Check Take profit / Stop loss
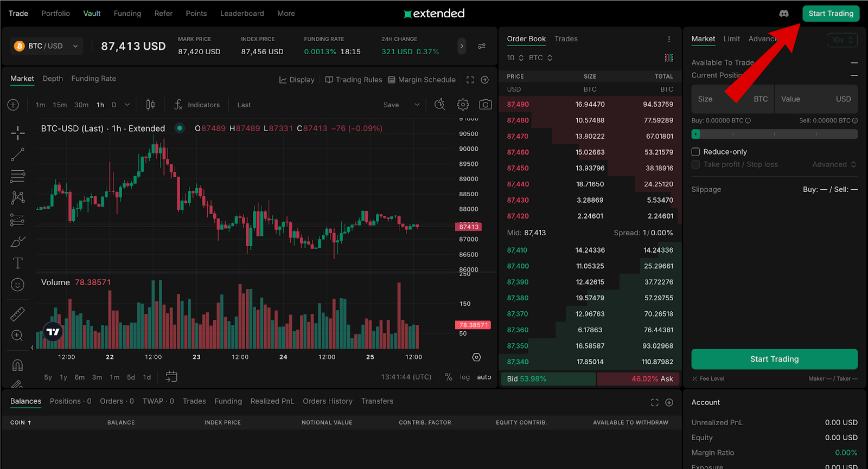 (695, 164)
